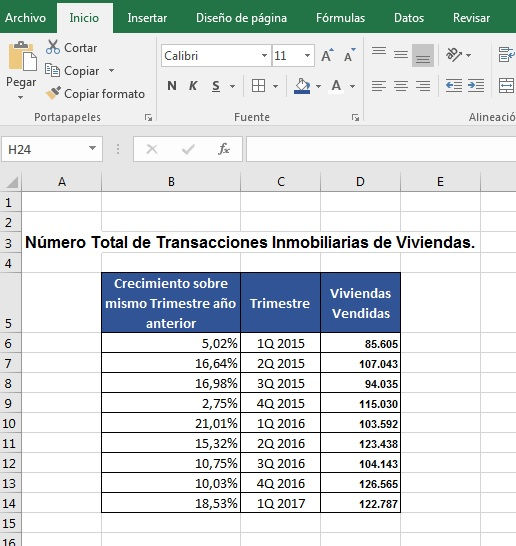The width and height of the screenshot is (516, 546).
Task: Click the confirm checkmark in the formula bar
Action: (188, 149)
